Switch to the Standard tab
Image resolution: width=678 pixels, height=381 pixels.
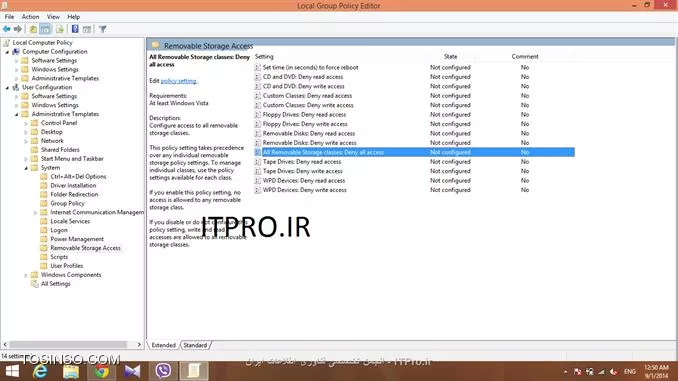coord(195,345)
